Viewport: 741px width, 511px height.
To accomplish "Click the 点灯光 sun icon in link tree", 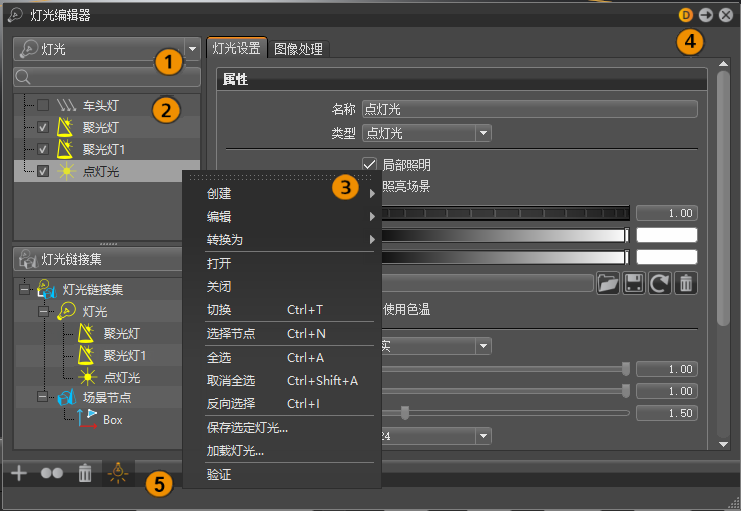I will click(87, 377).
